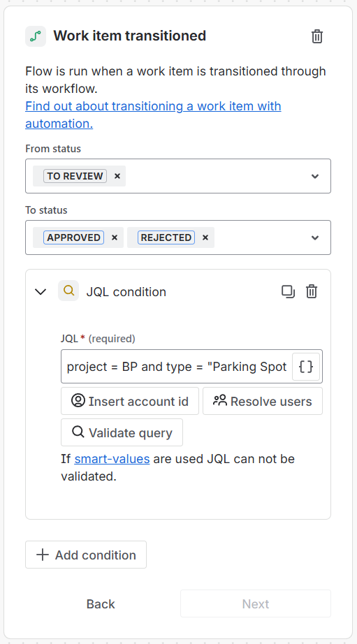Click the Add condition button
This screenshot has width=357, height=644.
click(86, 555)
